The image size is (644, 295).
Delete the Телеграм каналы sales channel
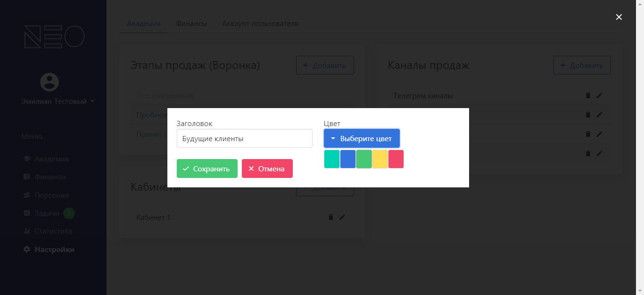(588, 96)
